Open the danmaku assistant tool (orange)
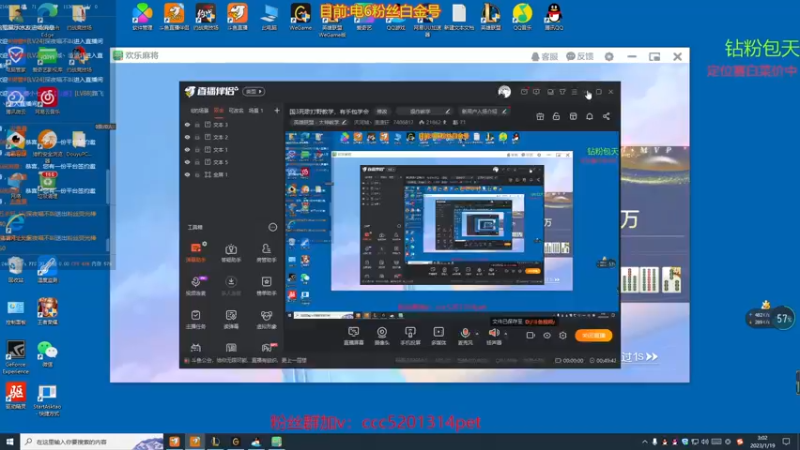Viewport: 800px width, 450px height. (196, 253)
